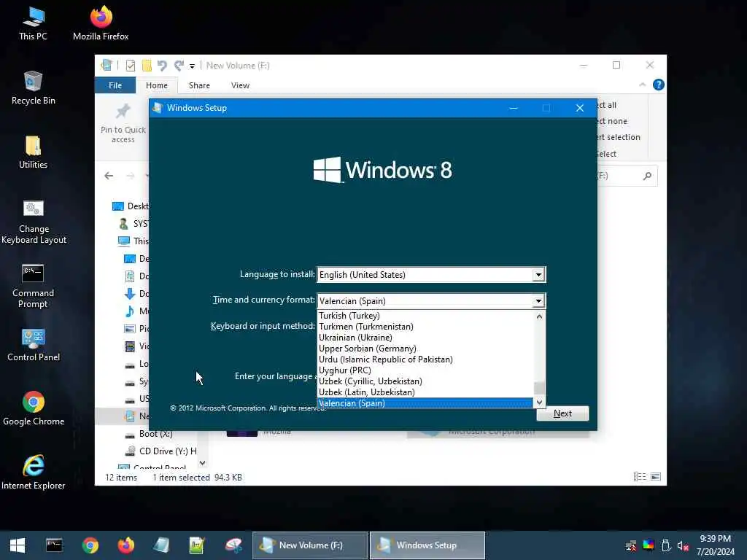This screenshot has width=747, height=560.
Task: Select CD Drive (Y:) in navigation pane
Action: click(160, 451)
